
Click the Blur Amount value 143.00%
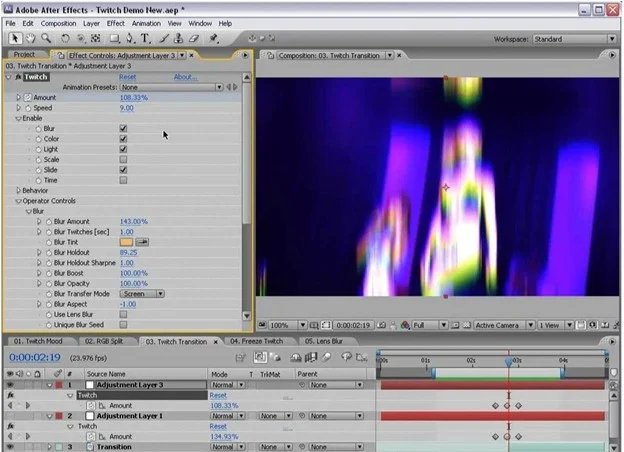pyautogui.click(x=134, y=222)
